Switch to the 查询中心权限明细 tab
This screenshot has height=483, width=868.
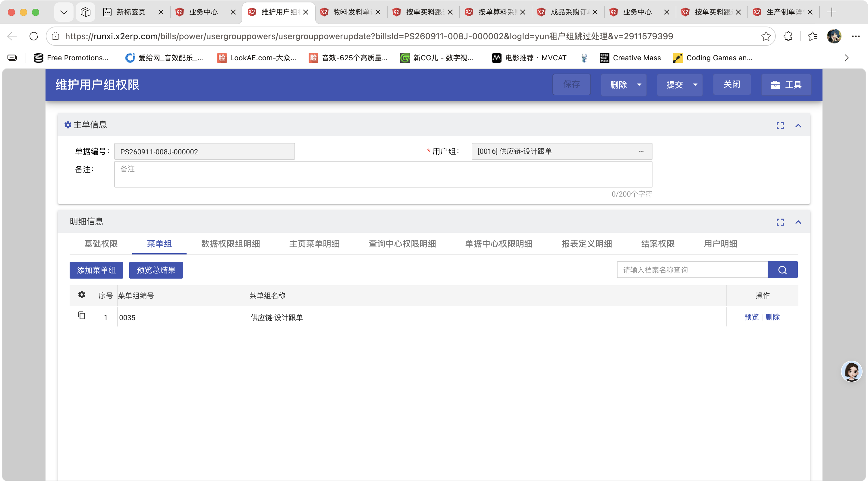[402, 244]
